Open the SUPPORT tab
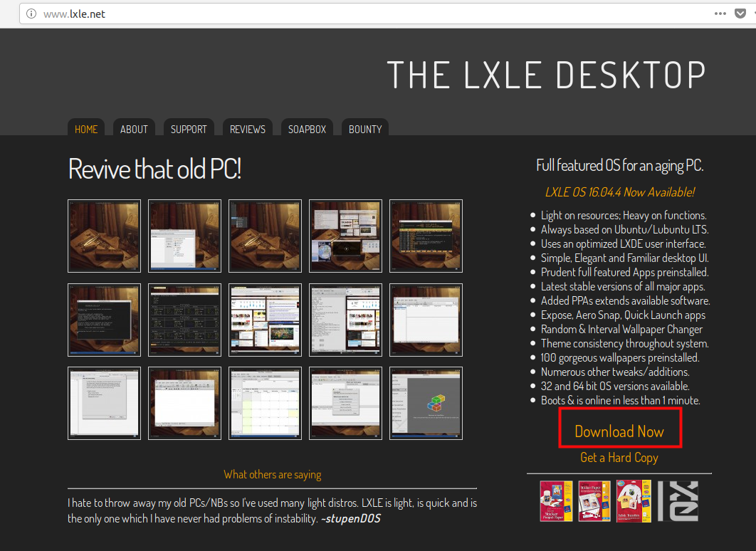The width and height of the screenshot is (756, 551). [x=189, y=129]
